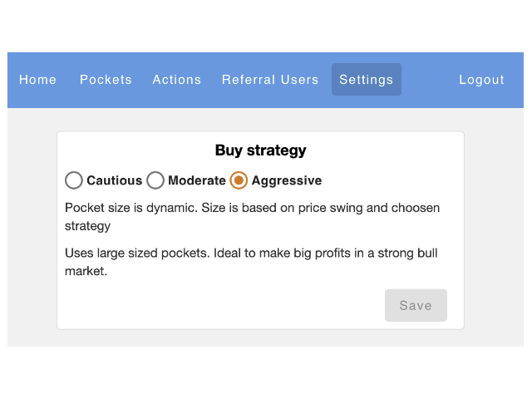Screen dimensions: 532x399
Task: Open the Pockets section
Action: (x=106, y=80)
